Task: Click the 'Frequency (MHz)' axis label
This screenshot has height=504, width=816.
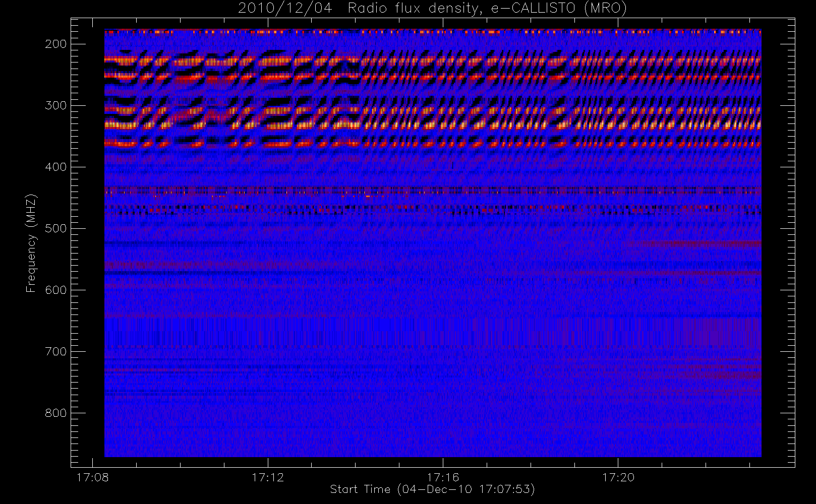Action: [x=31, y=243]
